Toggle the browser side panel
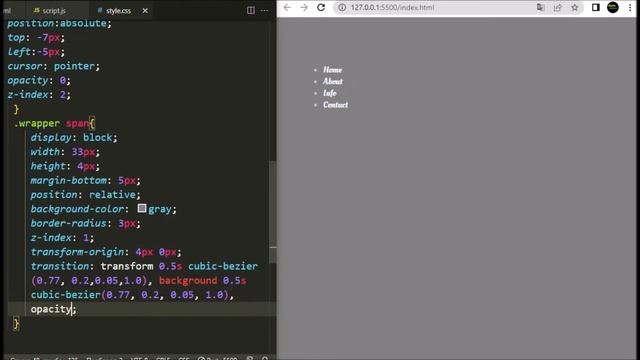Viewport: 640px width, 360px height. coord(596,7)
